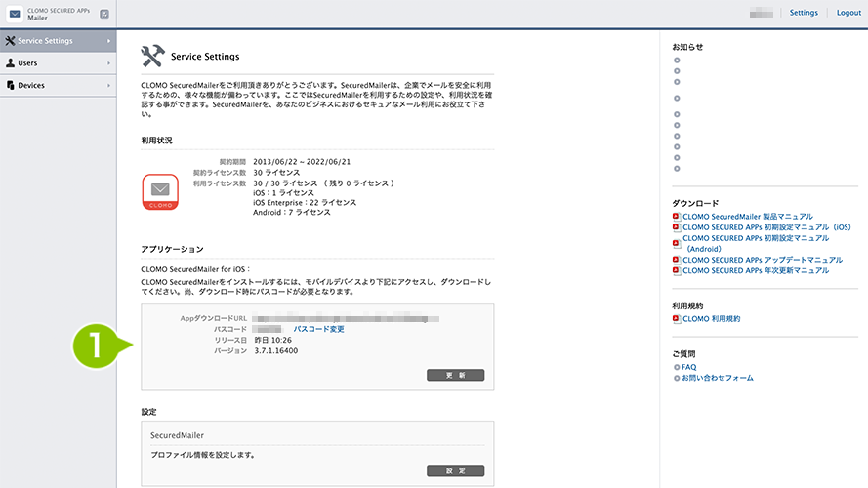Expand the Users submenu arrow
Screen dimensions: 868x488
tap(108, 63)
